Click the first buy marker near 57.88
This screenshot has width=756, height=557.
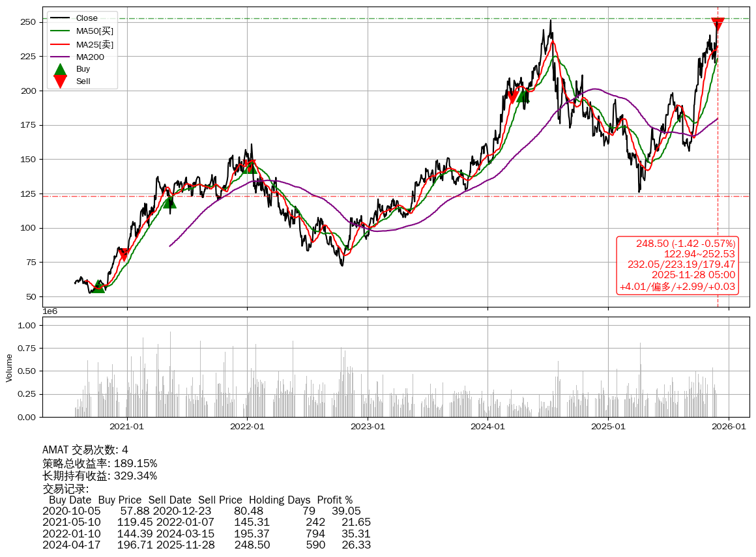pyautogui.click(x=98, y=286)
